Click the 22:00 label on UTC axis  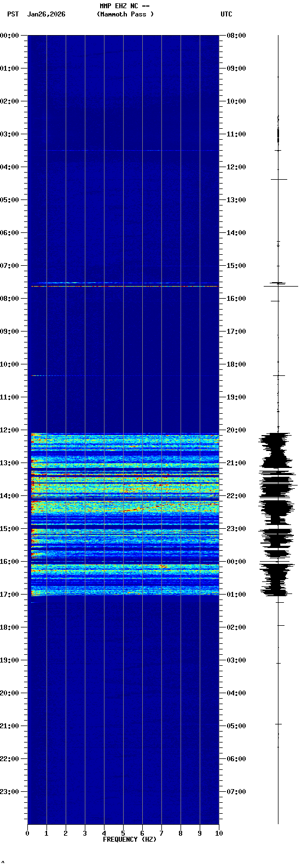point(236,496)
